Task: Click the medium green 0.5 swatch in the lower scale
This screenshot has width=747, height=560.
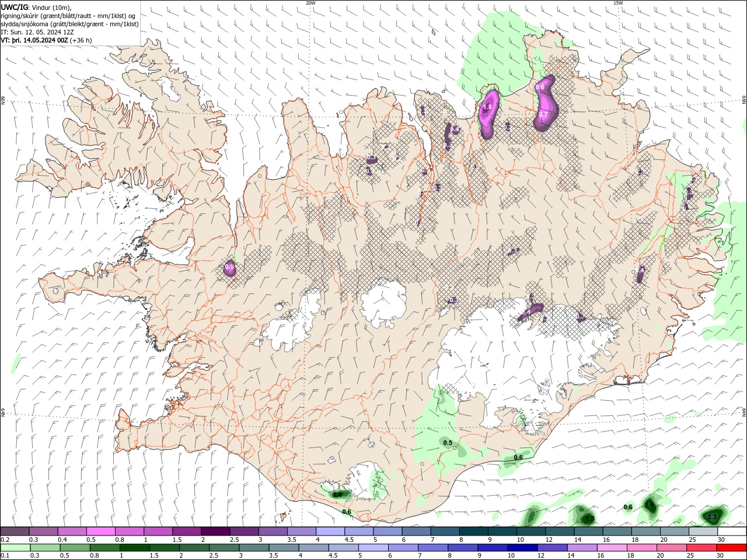Action: click(75, 548)
